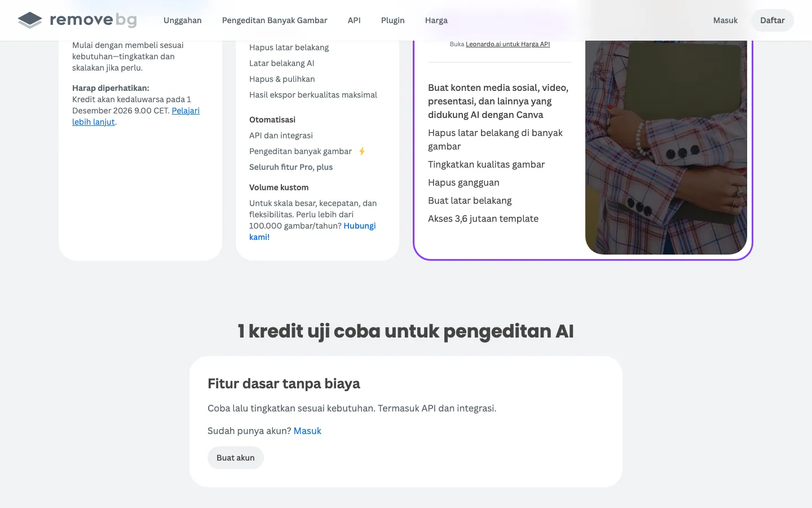Viewport: 812px width, 508px height.
Task: Click the woman holding laptop image
Action: (666, 147)
